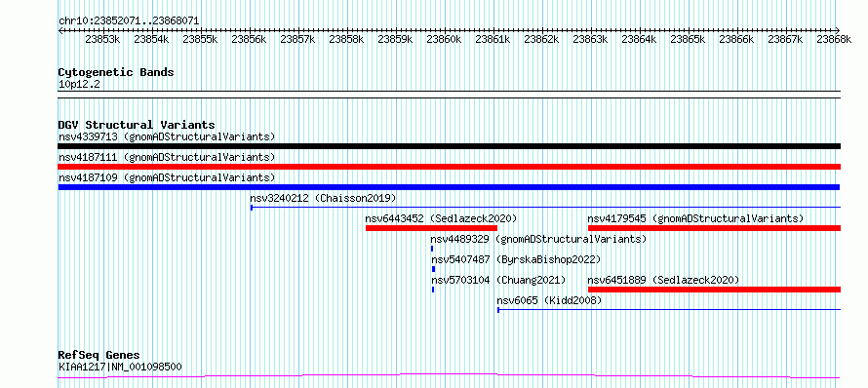Click the red nsv4179545 variant bar
This screenshot has width=868, height=388.
point(714,228)
